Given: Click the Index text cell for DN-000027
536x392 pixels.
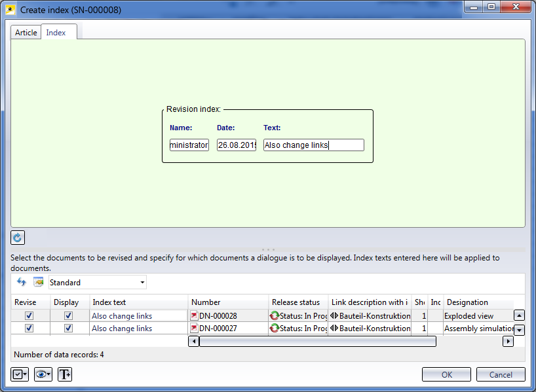Looking at the screenshot, I should click(x=138, y=329).
